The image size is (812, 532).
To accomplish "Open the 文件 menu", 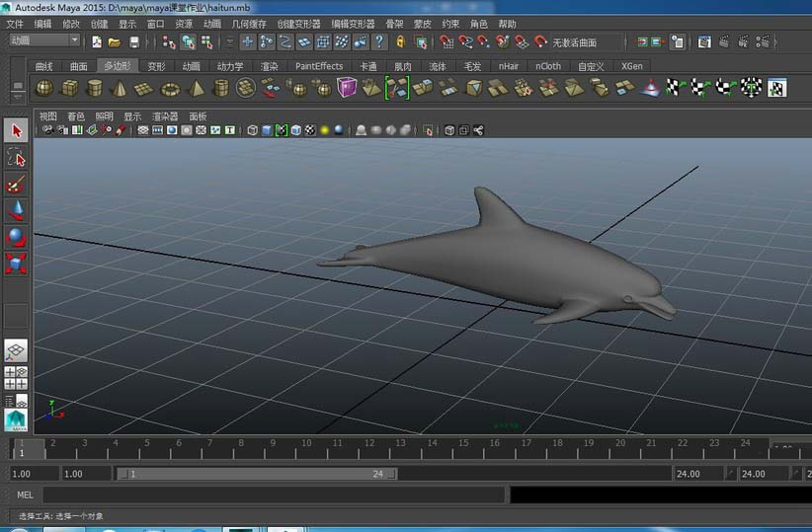I will pos(15,24).
